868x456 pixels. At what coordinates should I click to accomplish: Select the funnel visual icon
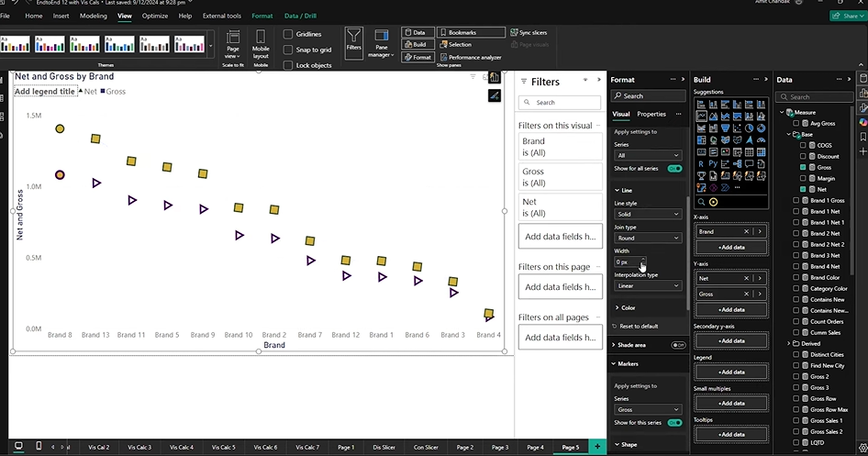[x=725, y=128]
